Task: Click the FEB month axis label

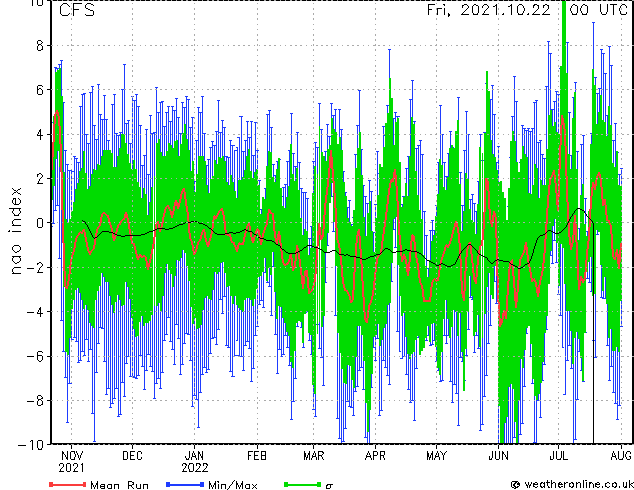Action: coord(257,456)
